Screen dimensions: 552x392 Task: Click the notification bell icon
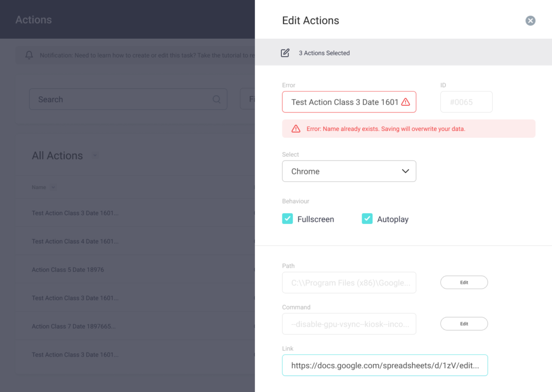click(29, 55)
